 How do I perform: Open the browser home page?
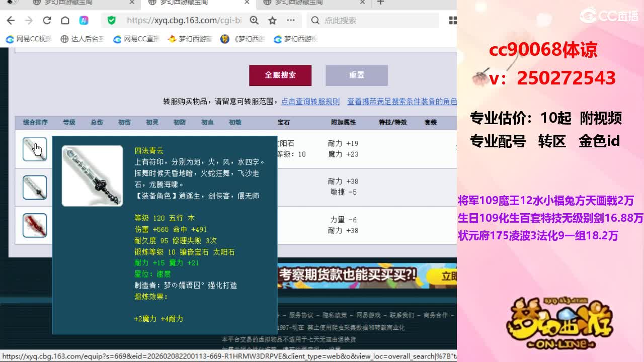coord(65,21)
